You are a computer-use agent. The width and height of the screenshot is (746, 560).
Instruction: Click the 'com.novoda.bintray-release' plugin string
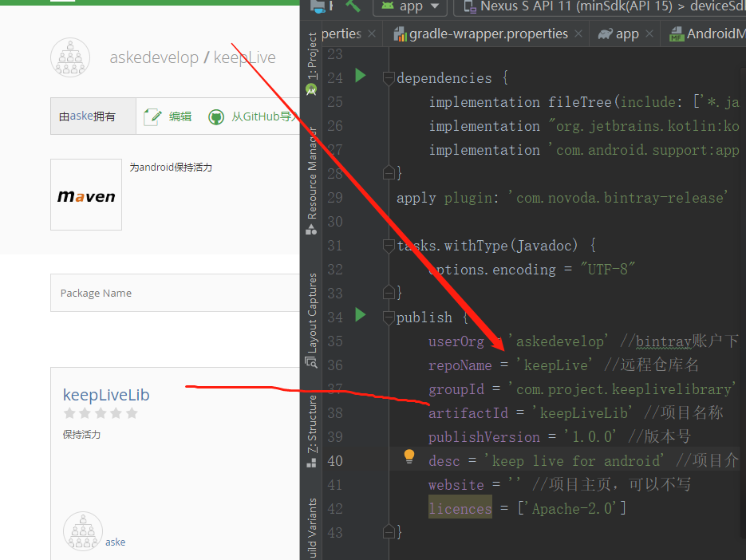618,198
